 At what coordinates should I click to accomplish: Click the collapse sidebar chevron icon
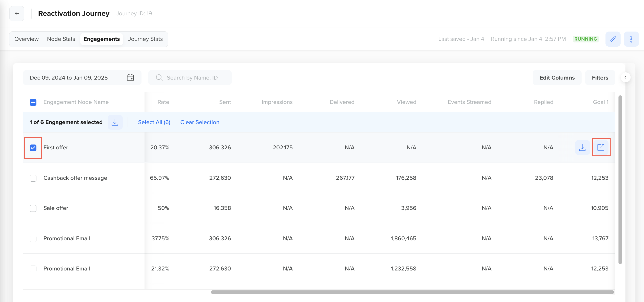tap(625, 77)
